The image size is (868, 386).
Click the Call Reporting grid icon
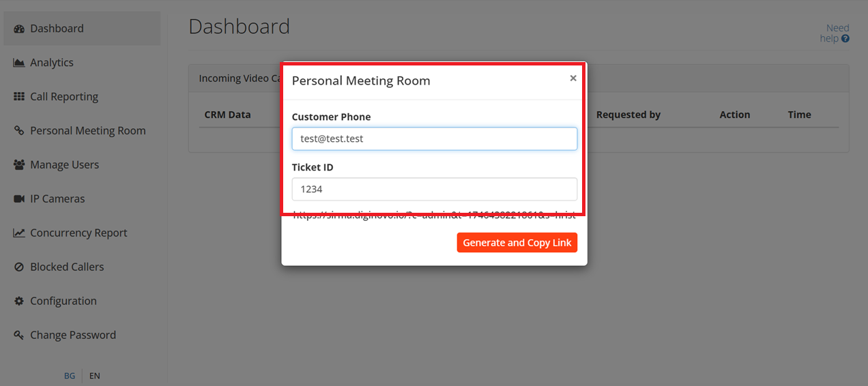19,97
